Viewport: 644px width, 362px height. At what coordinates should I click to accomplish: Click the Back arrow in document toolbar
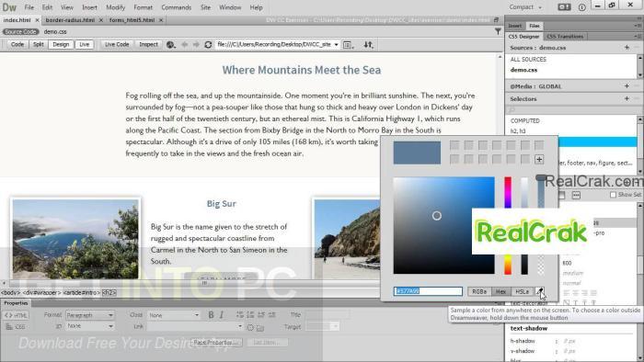click(185, 45)
